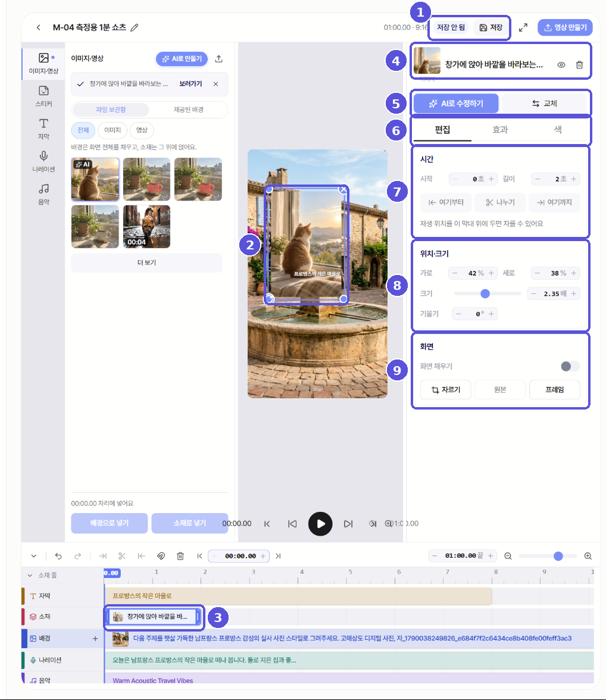Screen dimensions: 606x700
Task: Zoom out the timeline with the magnifier minus
Action: point(508,556)
